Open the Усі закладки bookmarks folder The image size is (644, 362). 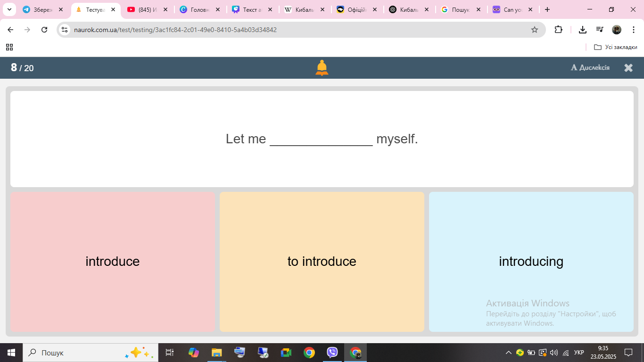pyautogui.click(x=615, y=47)
